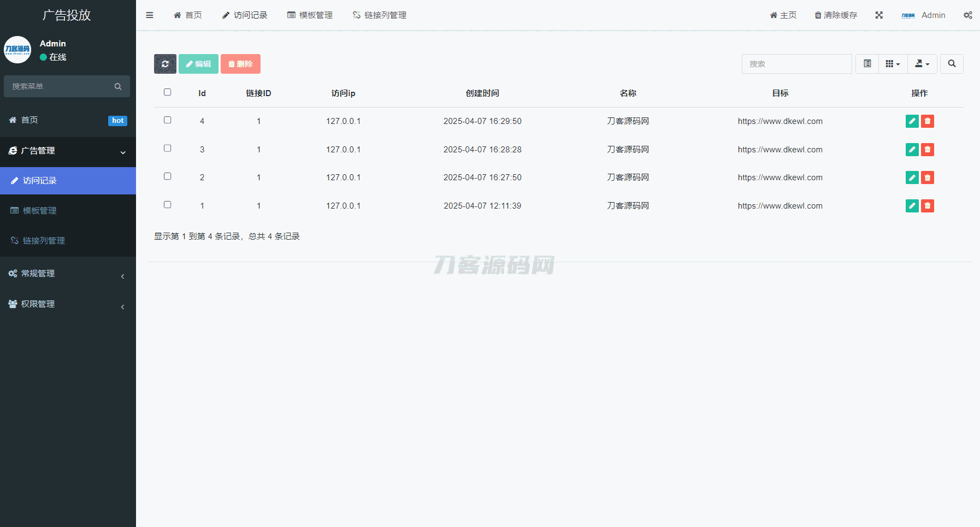Screen dimensions: 980x527
Task: Click the green edit icon for record 4
Action: 912,121
